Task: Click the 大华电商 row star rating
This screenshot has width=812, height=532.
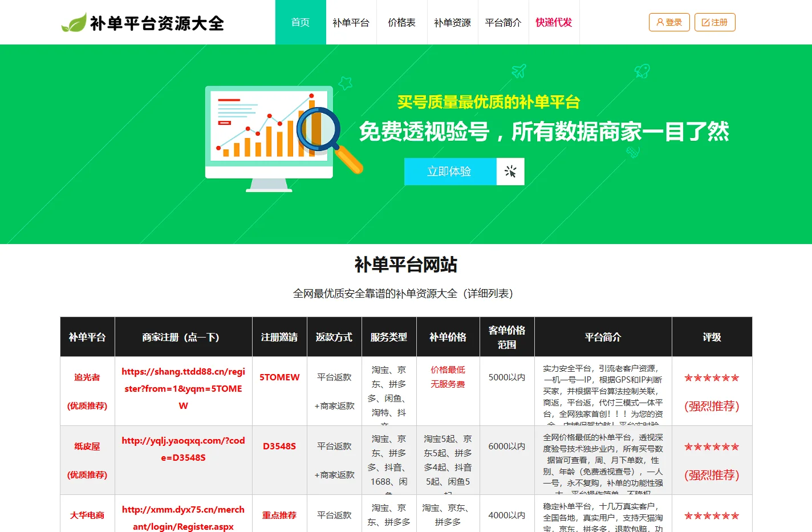Action: pyautogui.click(x=712, y=515)
